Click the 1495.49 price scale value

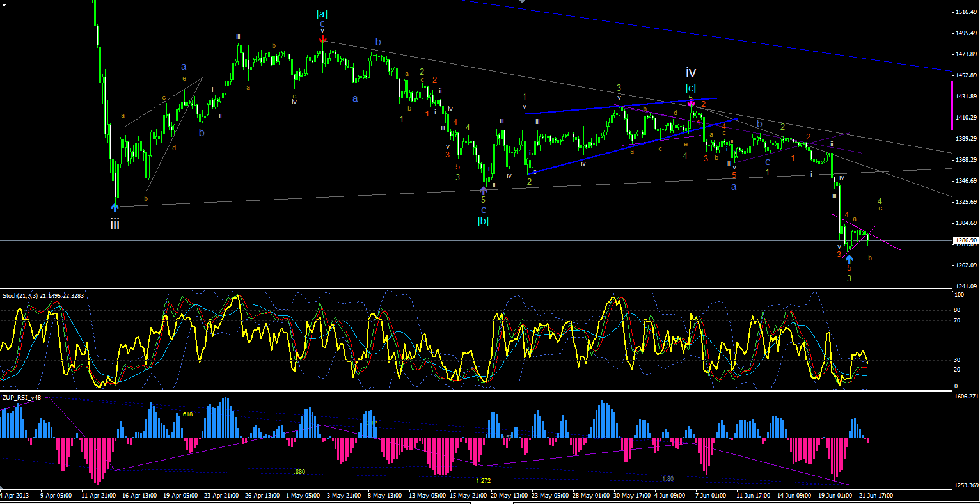pyautogui.click(x=965, y=33)
